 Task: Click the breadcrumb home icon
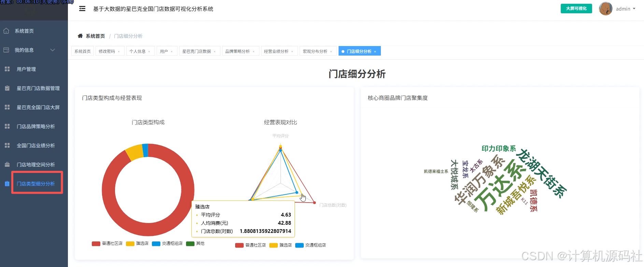pyautogui.click(x=80, y=36)
